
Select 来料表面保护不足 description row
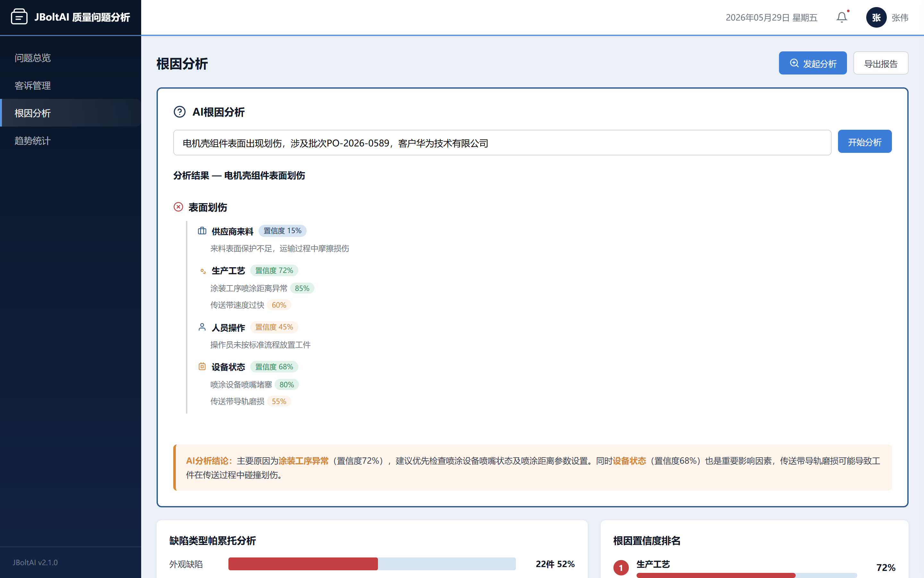279,249
